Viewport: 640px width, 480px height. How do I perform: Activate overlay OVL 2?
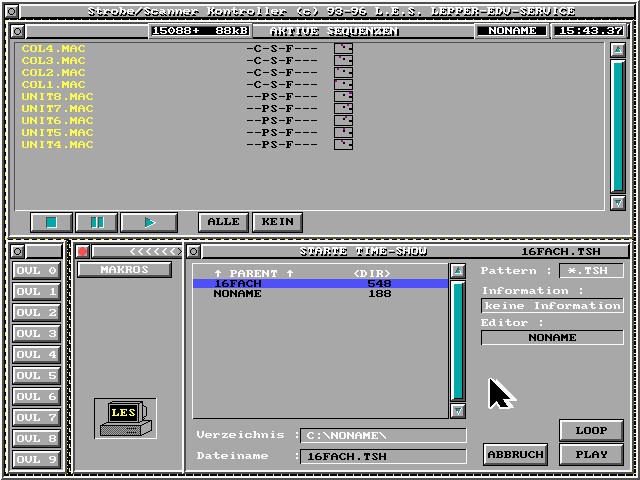tap(37, 313)
